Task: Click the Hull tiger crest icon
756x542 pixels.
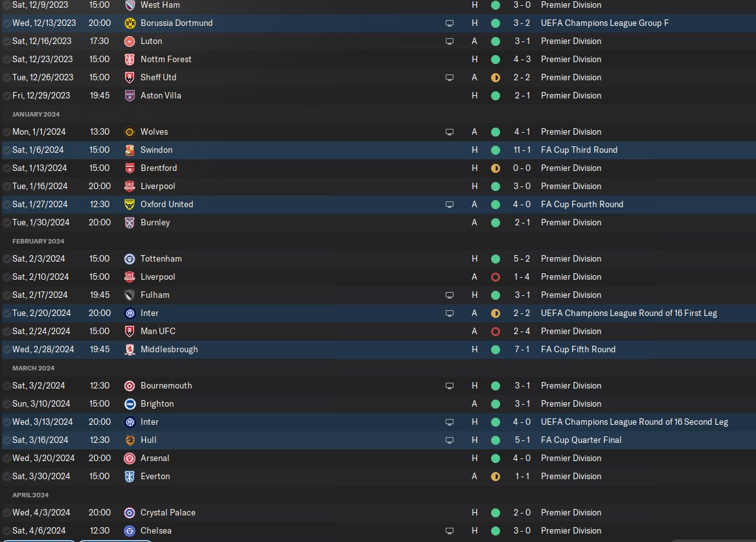Action: (x=130, y=440)
